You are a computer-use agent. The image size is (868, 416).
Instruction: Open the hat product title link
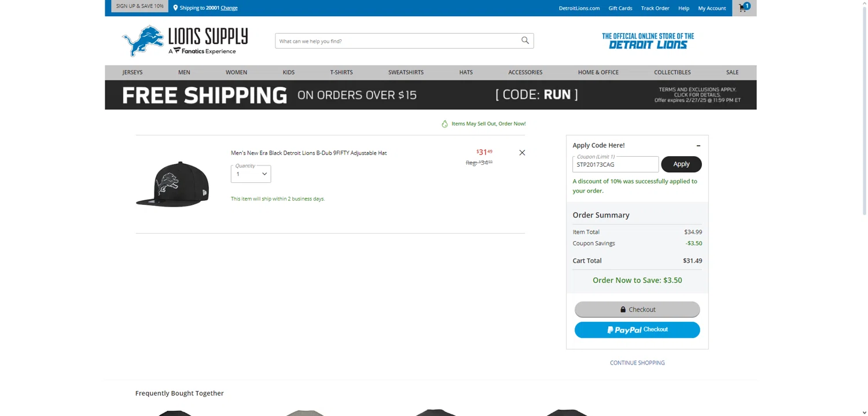(308, 153)
